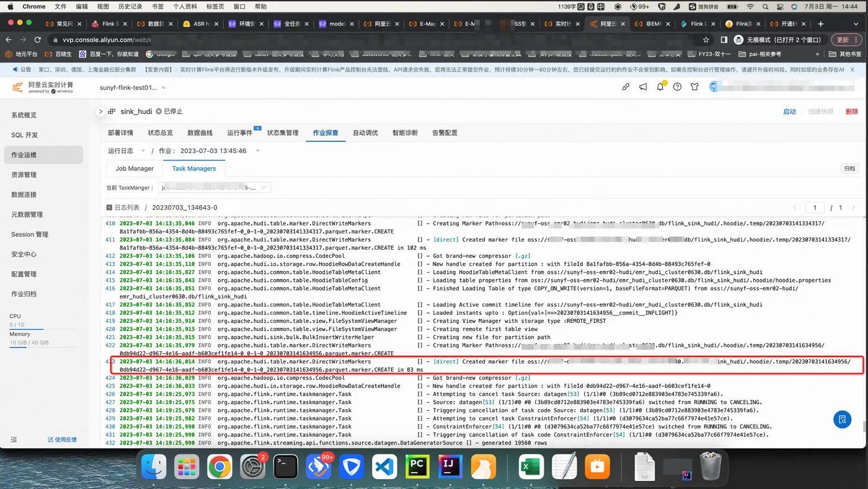Launch Terminal from the Dock
Image resolution: width=868 pixels, height=489 pixels.
[286, 467]
